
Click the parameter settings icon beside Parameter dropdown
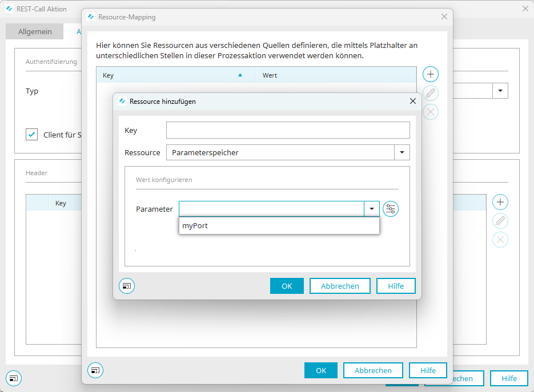pyautogui.click(x=391, y=209)
